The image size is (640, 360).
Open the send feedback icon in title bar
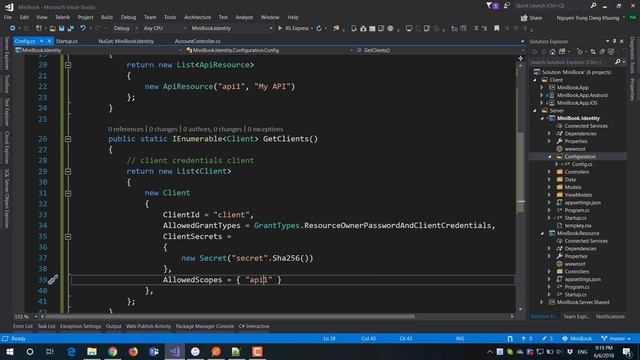(507, 6)
